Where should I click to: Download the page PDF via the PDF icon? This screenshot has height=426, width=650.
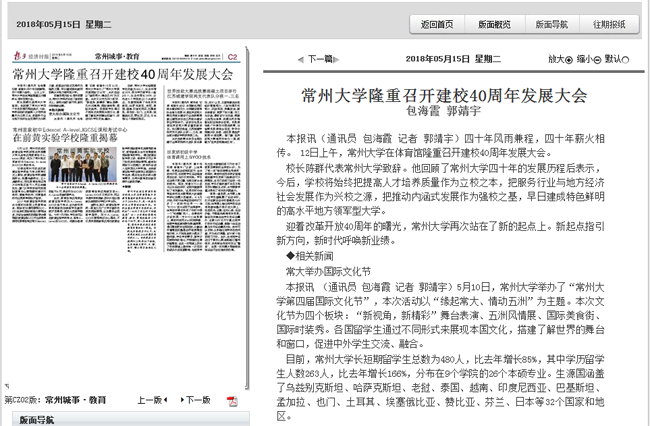tap(232, 400)
